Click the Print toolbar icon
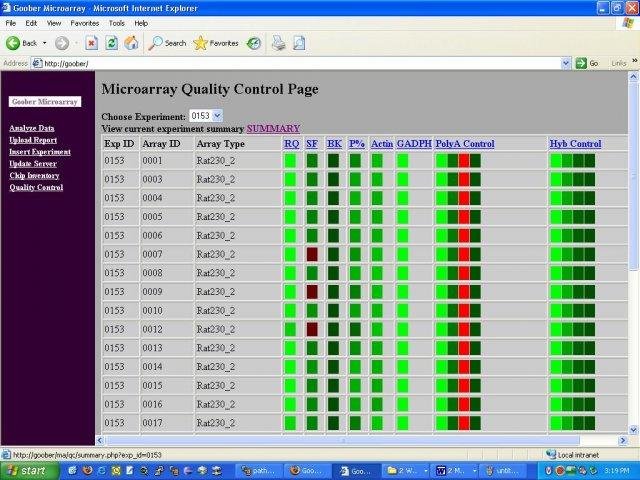 [279, 43]
